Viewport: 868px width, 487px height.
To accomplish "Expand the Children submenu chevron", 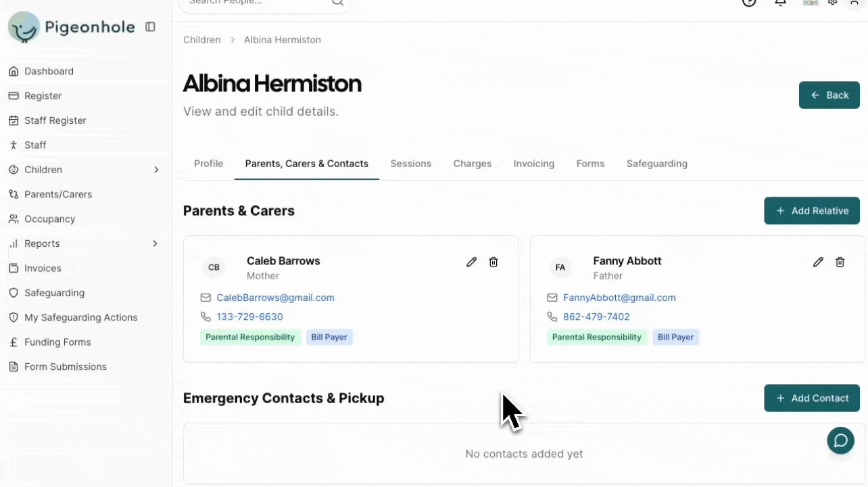I will (x=156, y=170).
